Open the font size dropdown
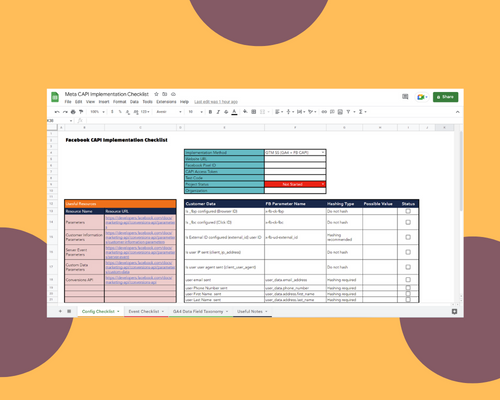The width and height of the screenshot is (500, 400). tap(195, 112)
